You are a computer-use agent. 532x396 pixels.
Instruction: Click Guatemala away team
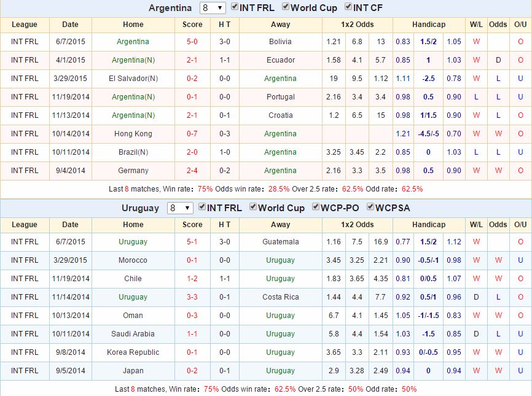coord(280,242)
